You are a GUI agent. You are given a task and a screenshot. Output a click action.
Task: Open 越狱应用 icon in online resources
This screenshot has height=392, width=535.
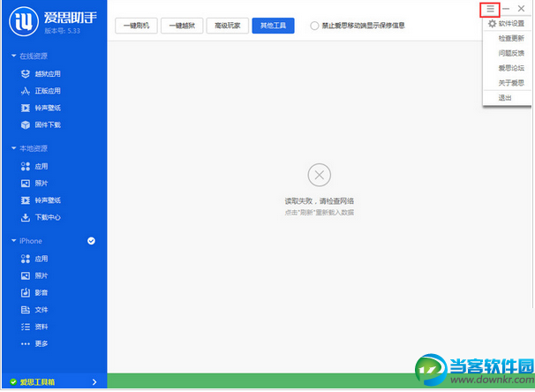pos(26,73)
